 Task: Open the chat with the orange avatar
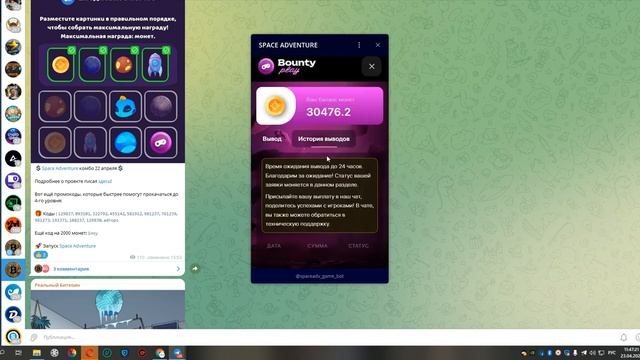point(13,225)
